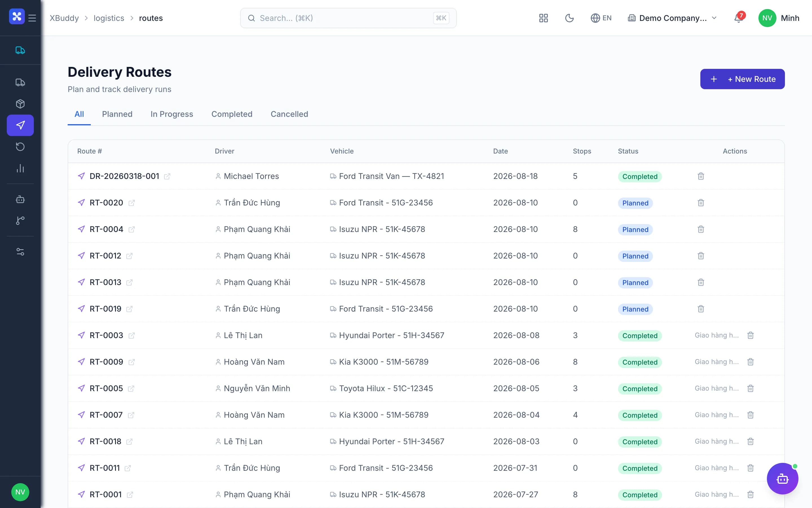Create a New Route
812x508 pixels.
coord(742,79)
